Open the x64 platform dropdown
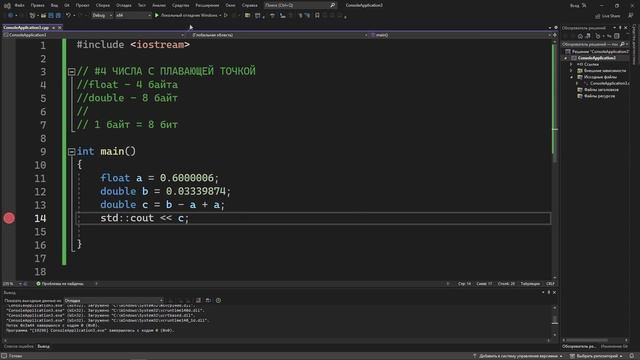This screenshot has height=360, width=640. pyautogui.click(x=133, y=16)
